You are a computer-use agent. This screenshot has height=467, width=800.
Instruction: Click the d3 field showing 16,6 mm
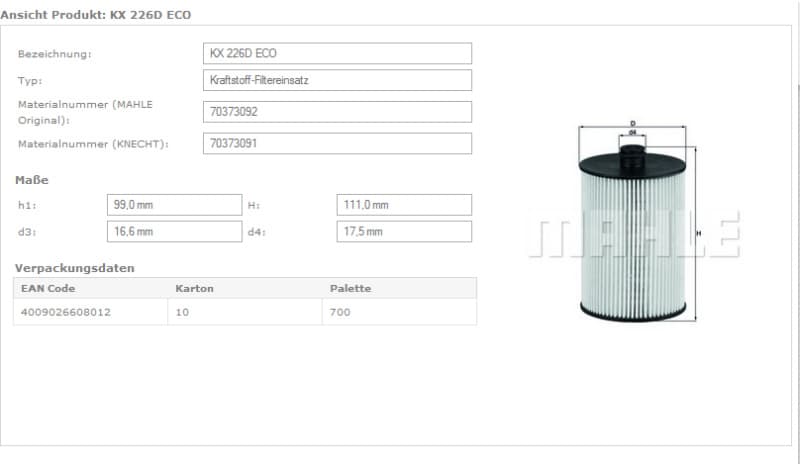[x=174, y=231]
